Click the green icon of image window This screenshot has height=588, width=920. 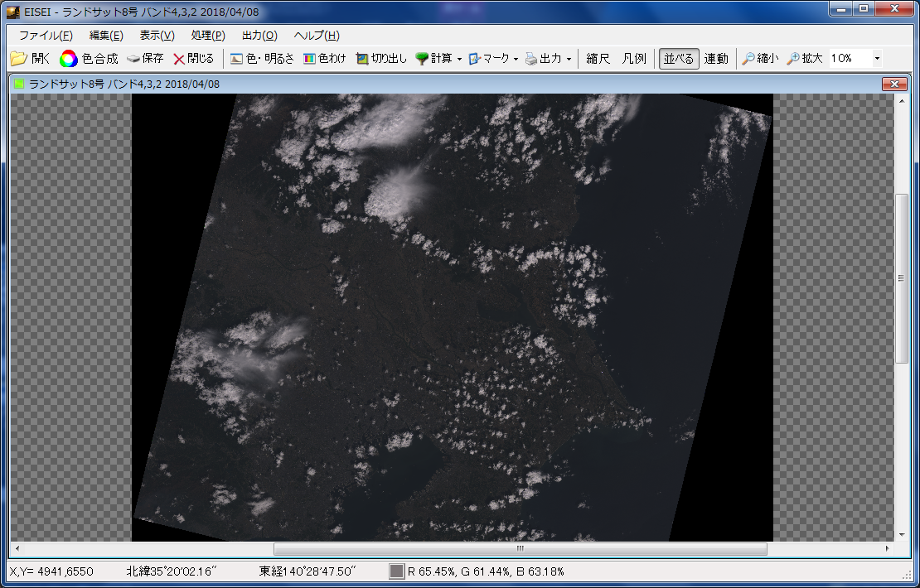19,84
